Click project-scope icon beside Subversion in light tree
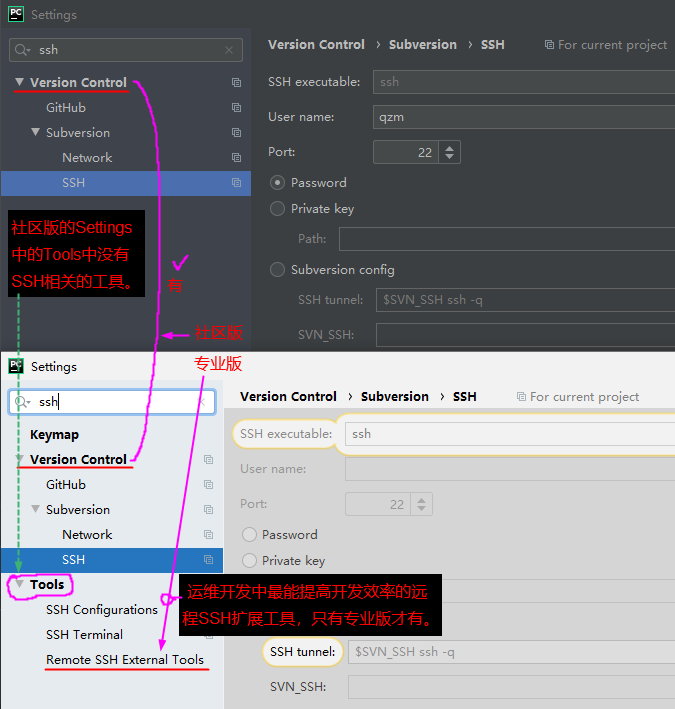The image size is (675, 709). point(208,510)
